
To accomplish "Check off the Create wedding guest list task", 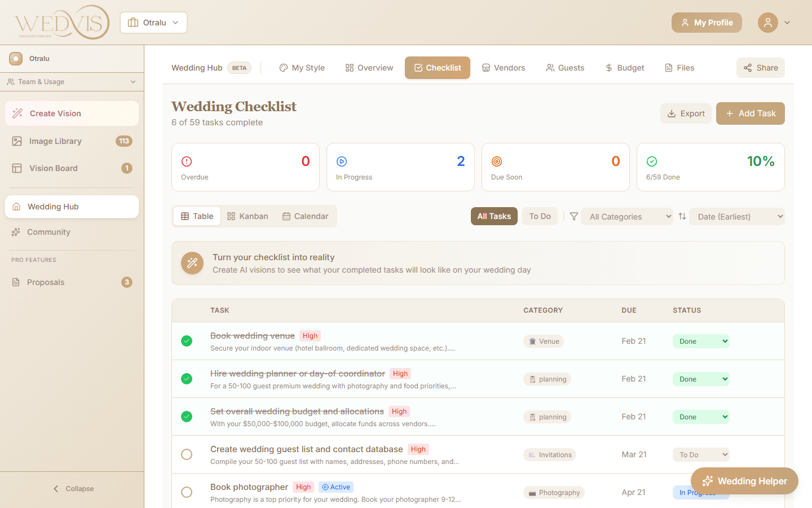I will (x=187, y=454).
